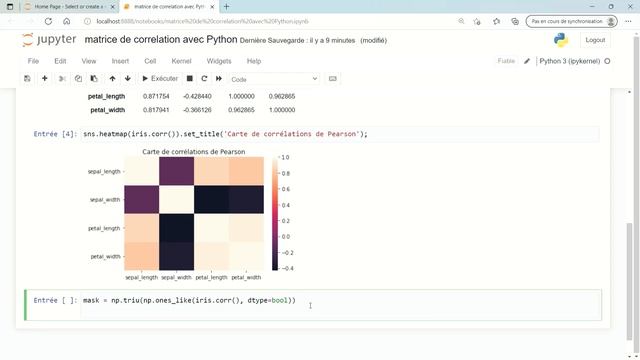Go back with browser back arrow

click(x=12, y=21)
